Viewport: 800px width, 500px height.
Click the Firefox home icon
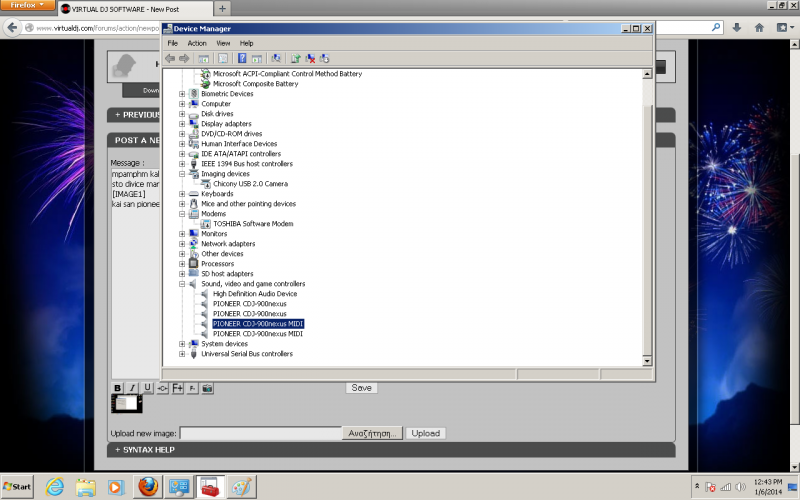pyautogui.click(x=759, y=28)
